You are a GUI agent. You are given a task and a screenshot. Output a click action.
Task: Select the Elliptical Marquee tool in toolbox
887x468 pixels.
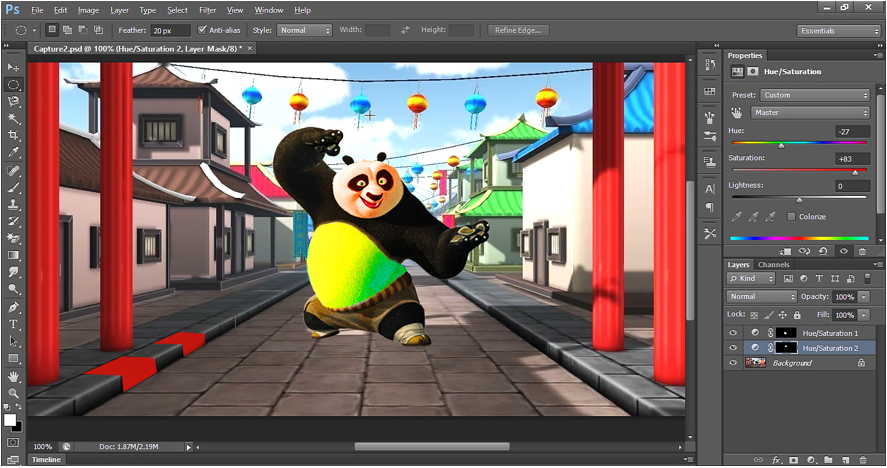(x=13, y=85)
